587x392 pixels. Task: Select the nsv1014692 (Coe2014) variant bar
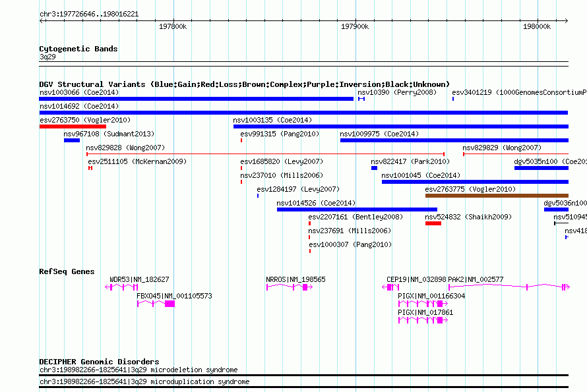(x=303, y=113)
